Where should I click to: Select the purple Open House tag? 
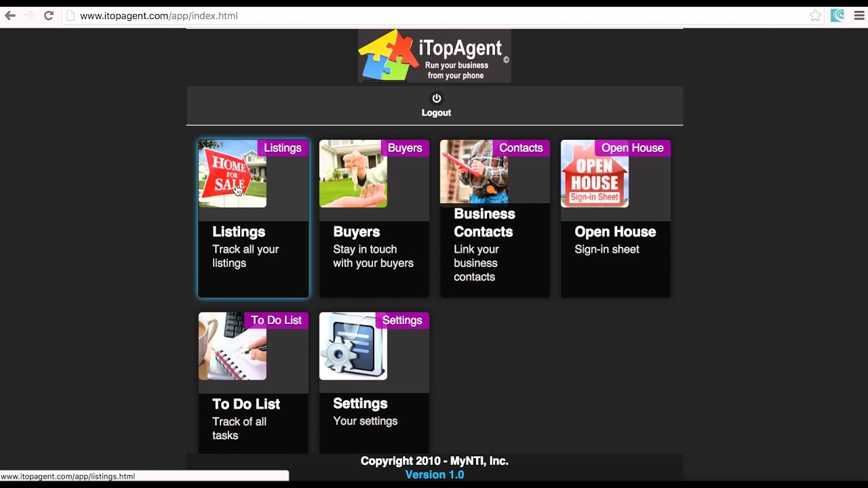pos(632,148)
